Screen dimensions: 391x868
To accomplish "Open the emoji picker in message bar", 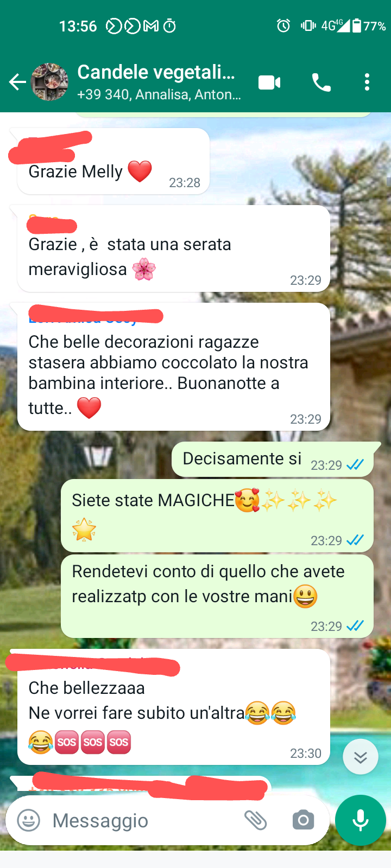I will [29, 820].
